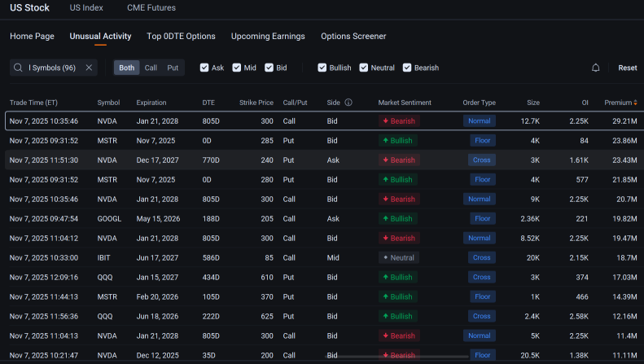Screen dimensions: 644x364
Task: Switch filter to Call options only
Action: pos(151,68)
